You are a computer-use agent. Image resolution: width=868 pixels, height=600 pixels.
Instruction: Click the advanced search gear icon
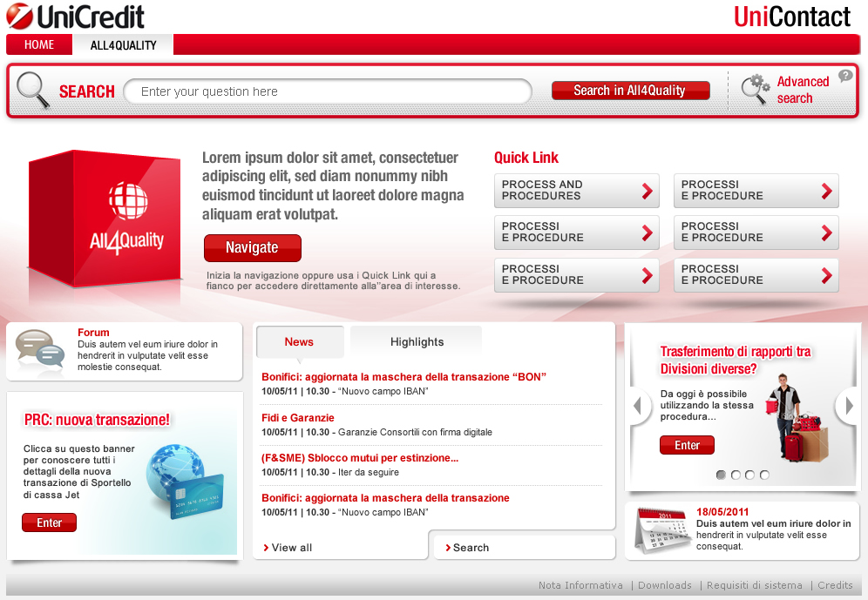[756, 90]
